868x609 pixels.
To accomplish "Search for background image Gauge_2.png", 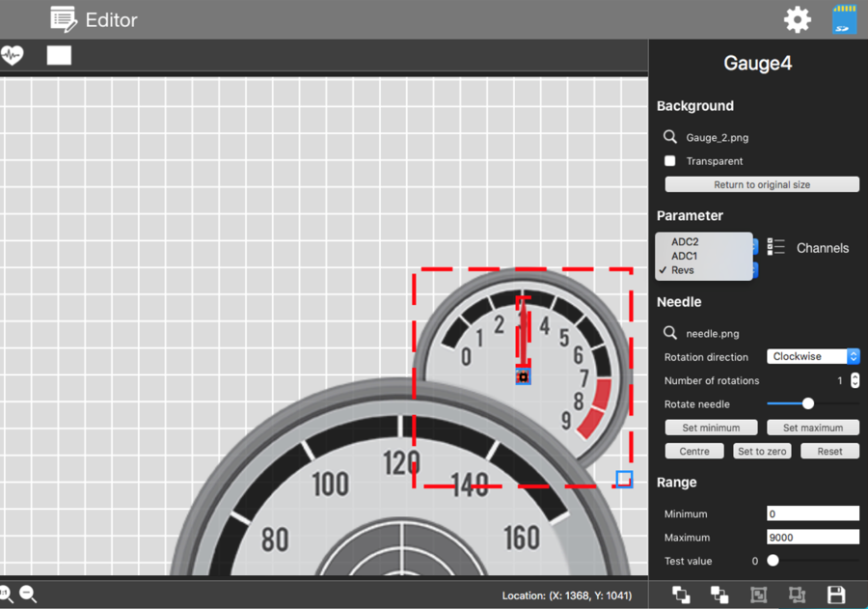I will coord(670,137).
